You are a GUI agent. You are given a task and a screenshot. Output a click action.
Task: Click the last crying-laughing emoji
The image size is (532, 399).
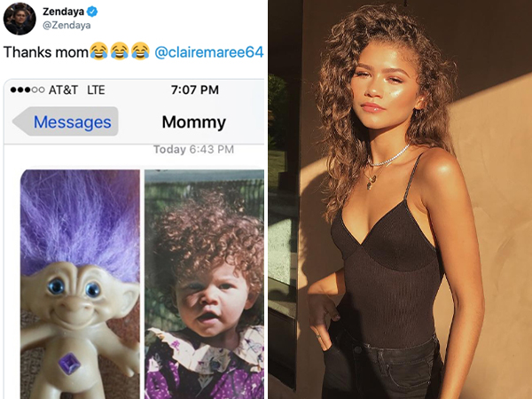pyautogui.click(x=140, y=52)
